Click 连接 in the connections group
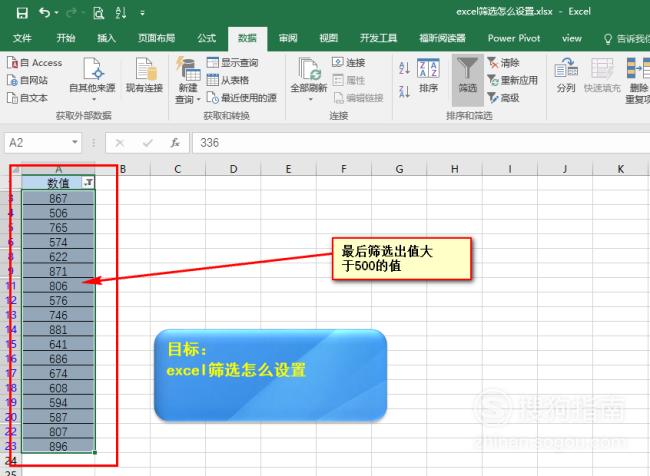 [x=348, y=63]
